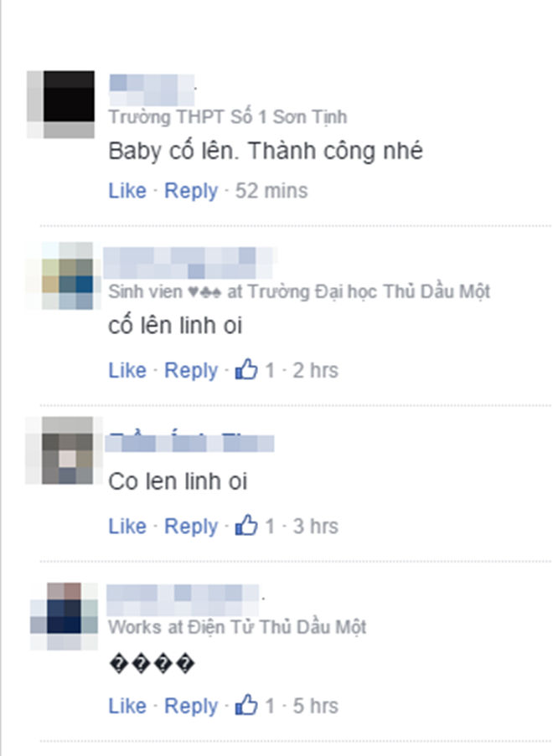
Task: Like the 'cố lên linh oi' comment
Action: point(127,370)
